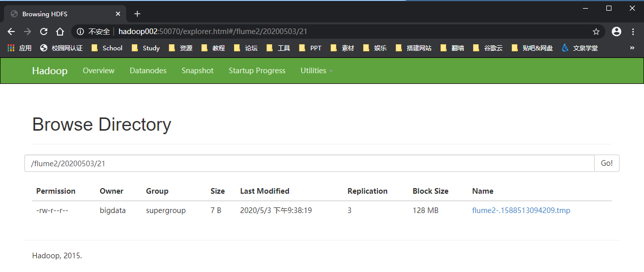Click the -rw-r--r-- permission cell
644x272 pixels.
[x=52, y=210]
